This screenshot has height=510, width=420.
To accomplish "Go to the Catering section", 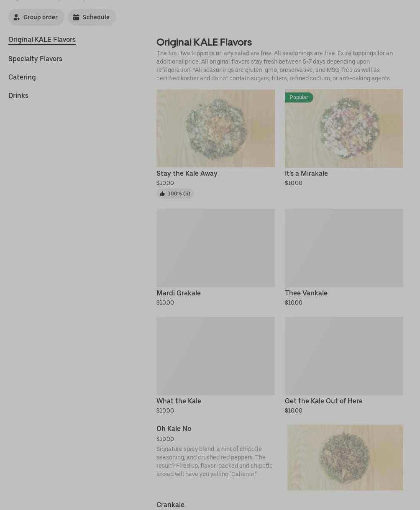I will 22,77.
